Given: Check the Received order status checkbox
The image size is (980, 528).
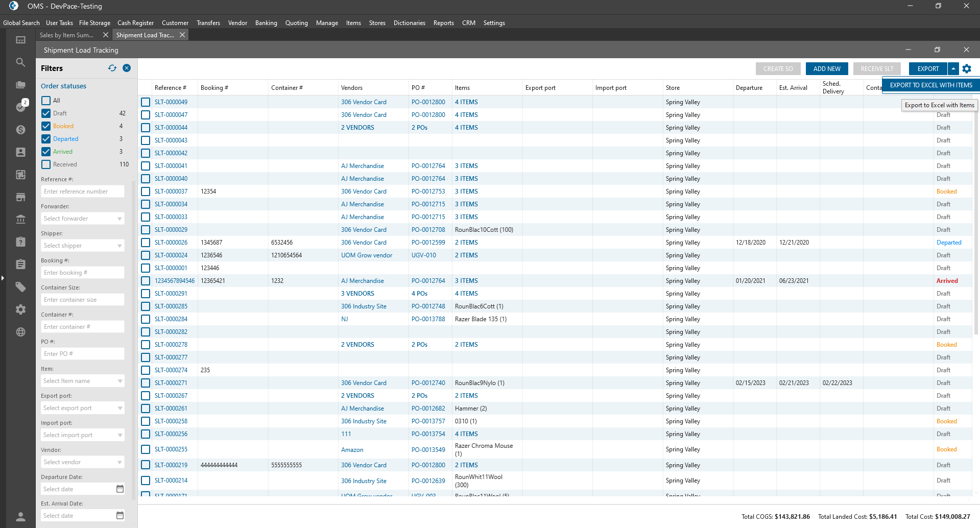Looking at the screenshot, I should (46, 164).
